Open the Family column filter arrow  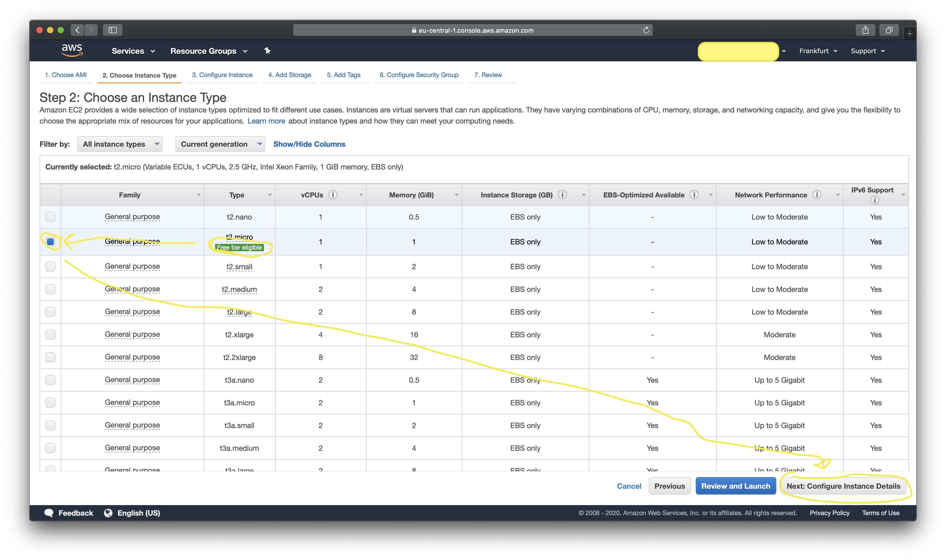tap(198, 195)
